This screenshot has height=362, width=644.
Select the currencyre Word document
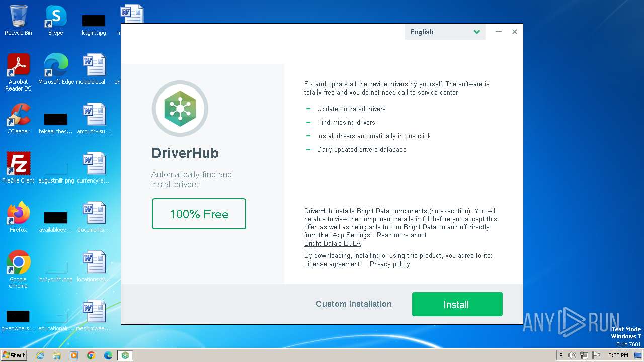(94, 168)
